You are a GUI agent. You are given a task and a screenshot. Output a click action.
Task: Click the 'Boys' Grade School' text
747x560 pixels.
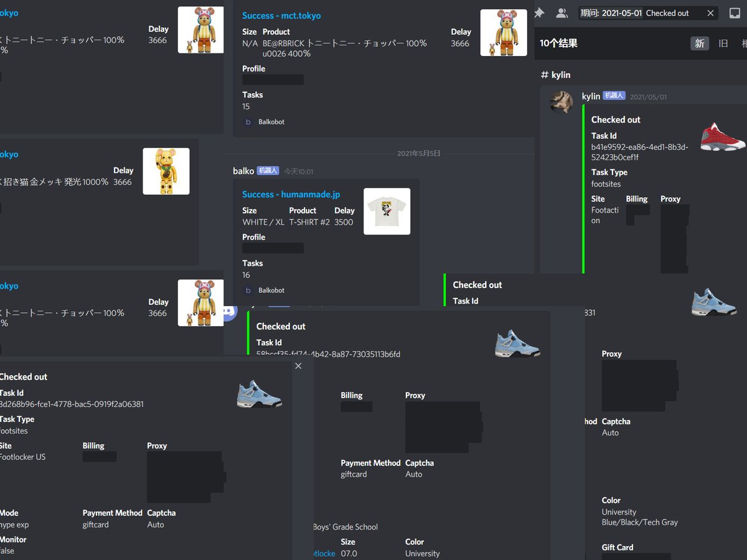click(345, 527)
